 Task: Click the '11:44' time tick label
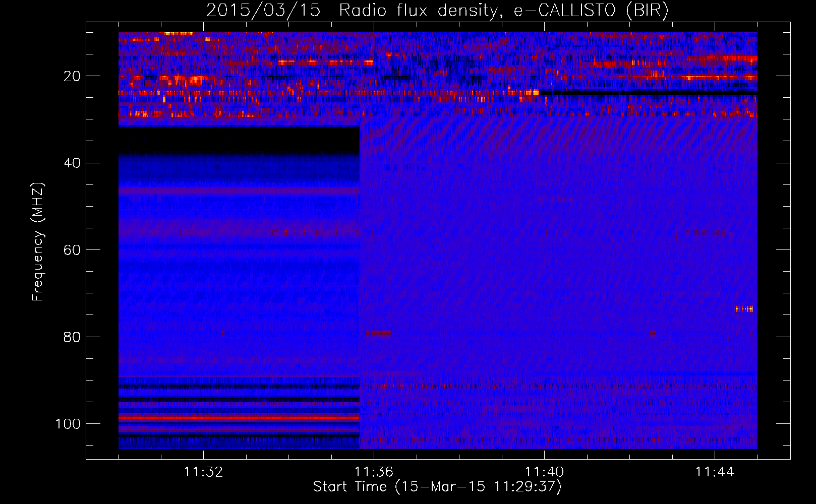(x=715, y=472)
